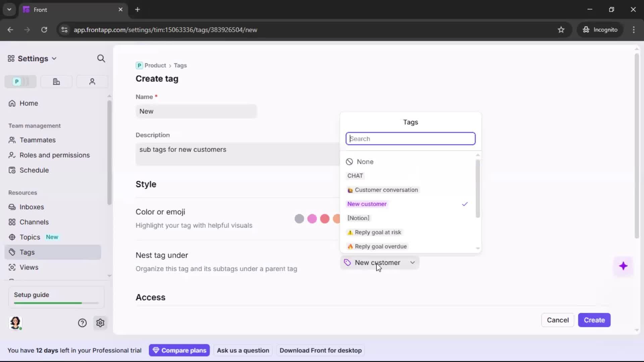Click Compare plans at the bottom
The image size is (644, 362).
[179, 350]
